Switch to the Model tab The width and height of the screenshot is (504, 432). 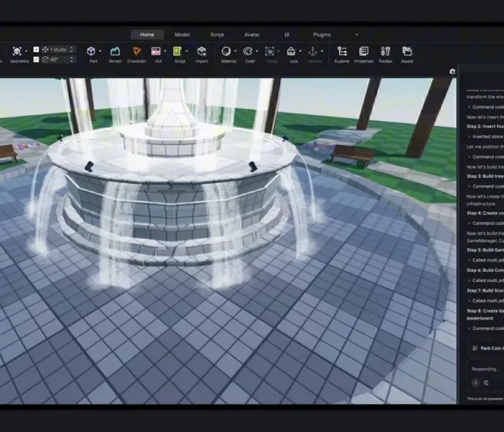pos(182,35)
